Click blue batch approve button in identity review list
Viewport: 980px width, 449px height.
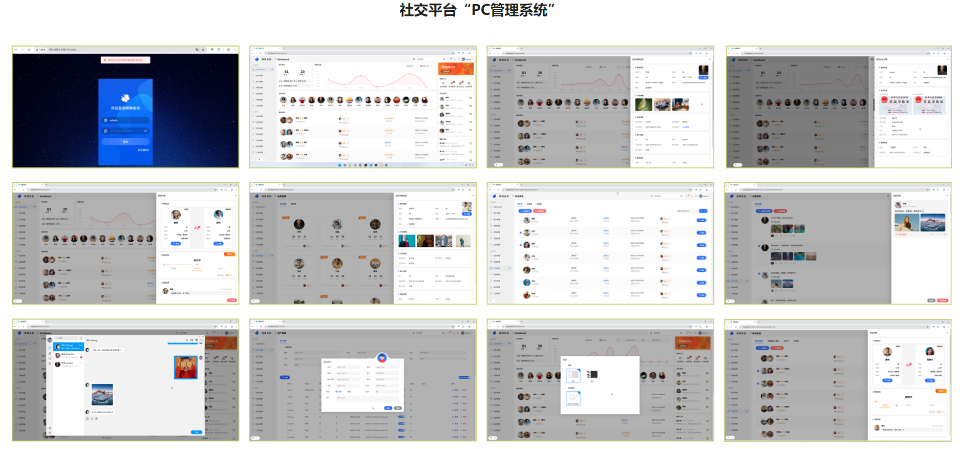pyautogui.click(x=525, y=211)
